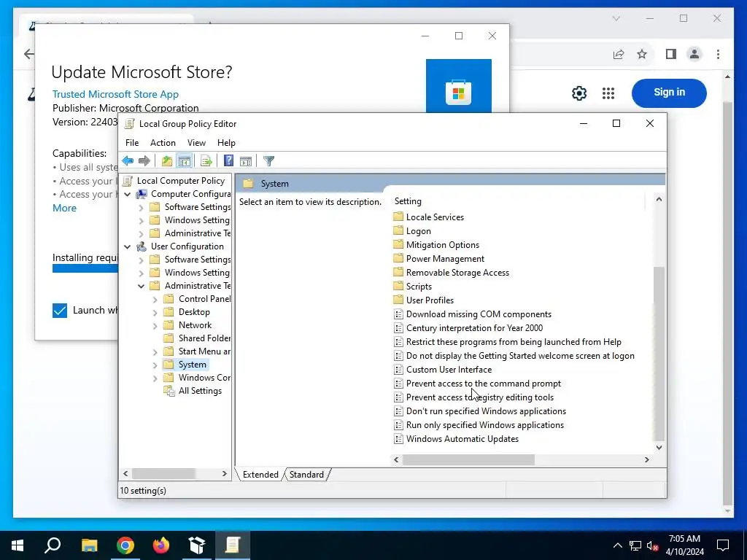
Task: Select Shared Folders tree item
Action: tap(204, 338)
